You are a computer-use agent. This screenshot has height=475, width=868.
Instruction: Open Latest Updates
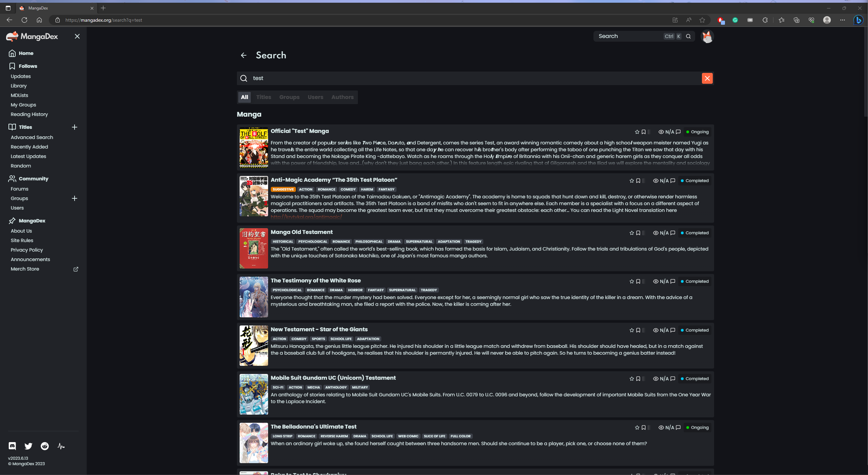pyautogui.click(x=28, y=156)
